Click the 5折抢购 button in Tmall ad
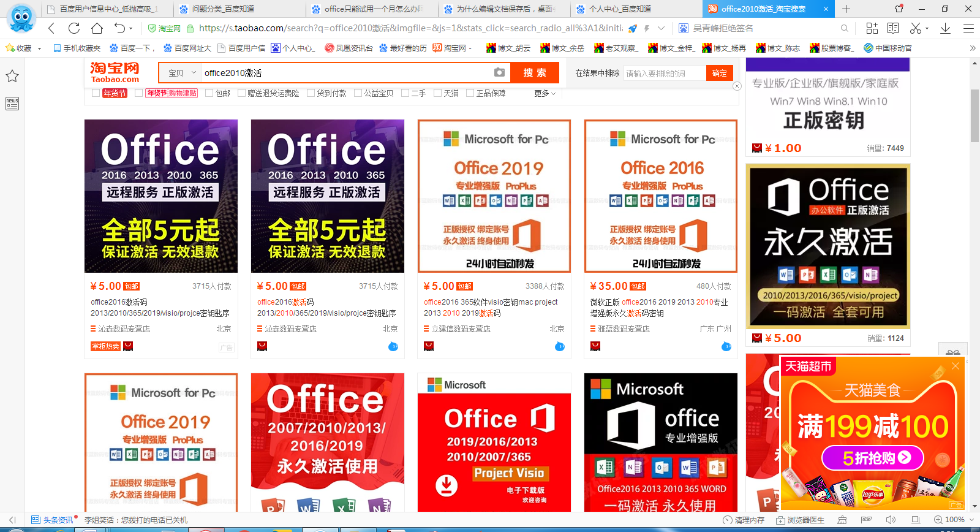The width and height of the screenshot is (980, 532). tap(873, 458)
